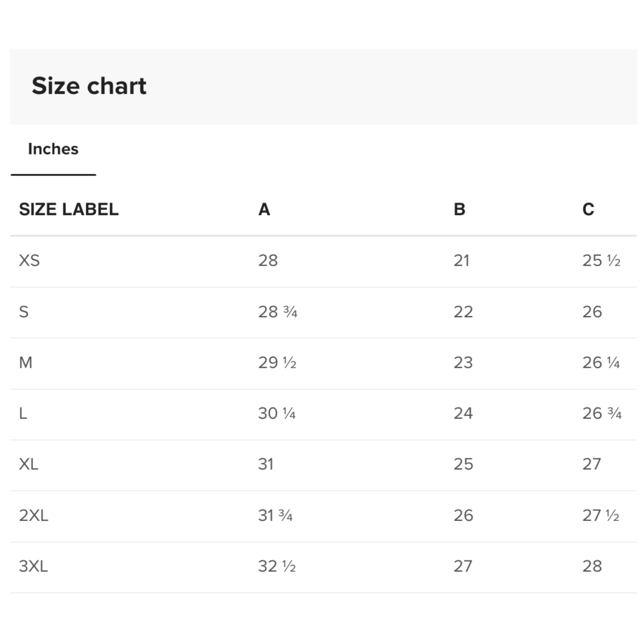Click column header A
Viewport: 644px width, 644px height.
264,209
